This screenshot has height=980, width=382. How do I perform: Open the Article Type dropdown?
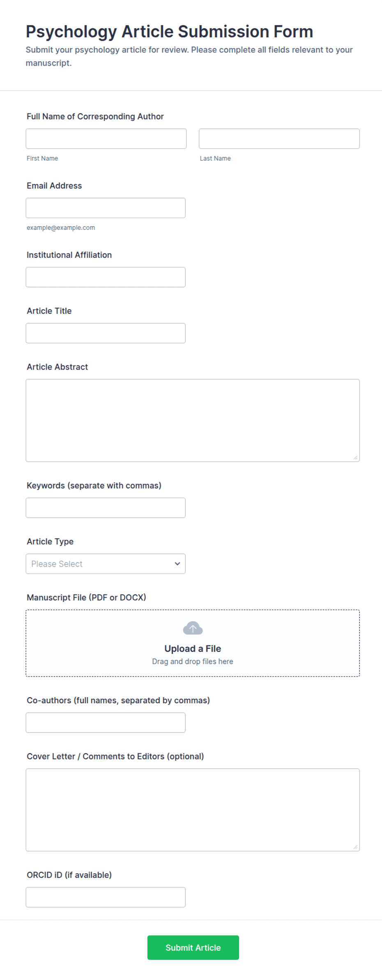106,564
